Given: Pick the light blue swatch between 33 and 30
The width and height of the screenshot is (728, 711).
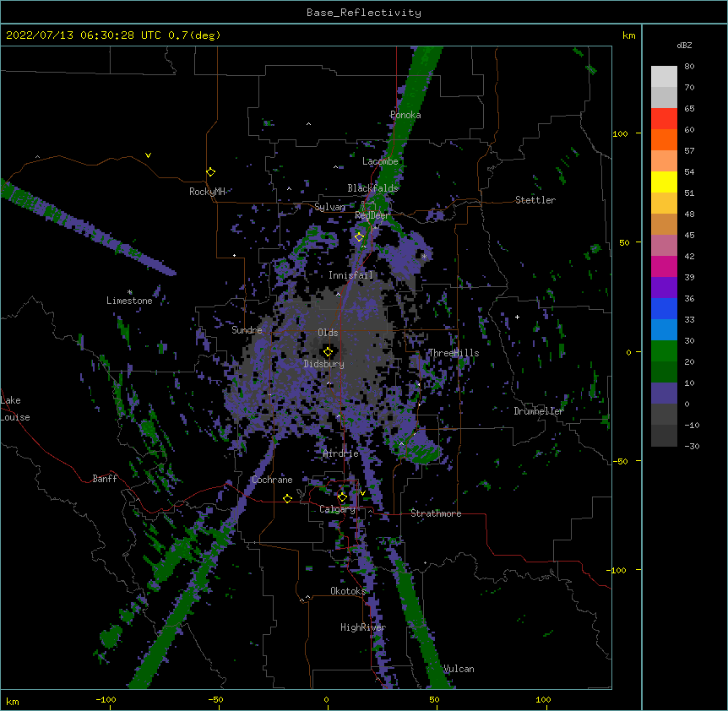Looking at the screenshot, I should [x=664, y=329].
